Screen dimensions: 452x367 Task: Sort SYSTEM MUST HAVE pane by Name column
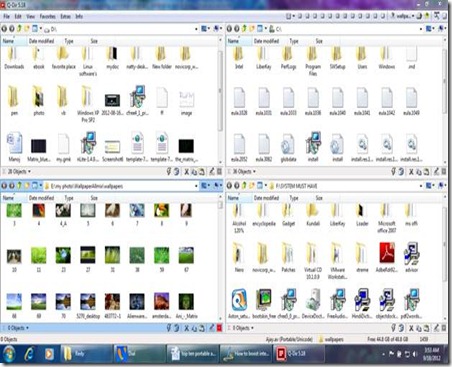(x=233, y=198)
